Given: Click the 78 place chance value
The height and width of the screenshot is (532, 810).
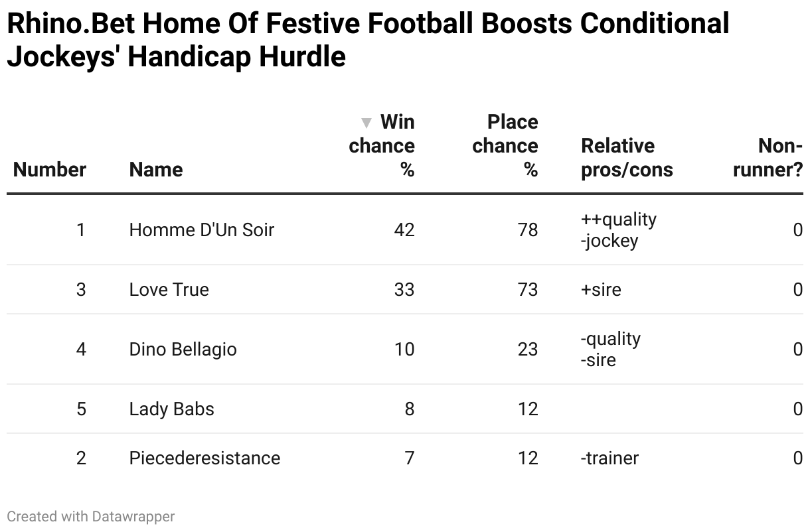Looking at the screenshot, I should (x=528, y=230).
